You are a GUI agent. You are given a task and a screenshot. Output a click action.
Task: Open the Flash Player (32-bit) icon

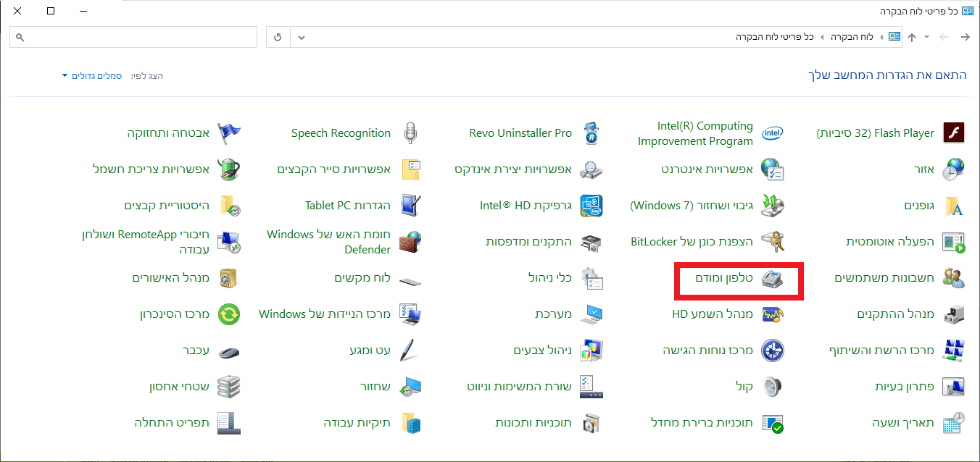tap(953, 133)
